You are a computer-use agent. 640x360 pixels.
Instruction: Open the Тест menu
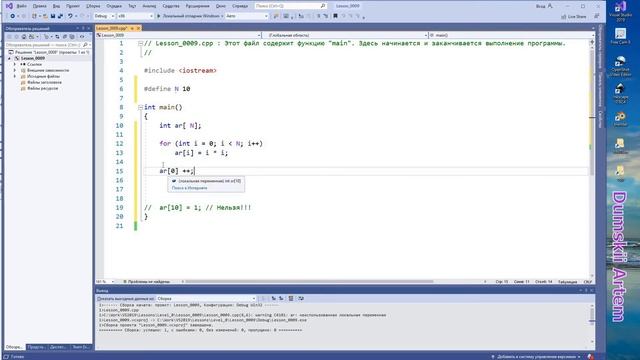click(x=132, y=6)
